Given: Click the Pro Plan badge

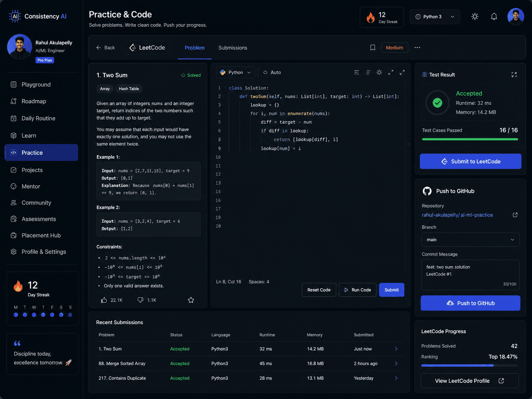Looking at the screenshot, I should click(45, 60).
